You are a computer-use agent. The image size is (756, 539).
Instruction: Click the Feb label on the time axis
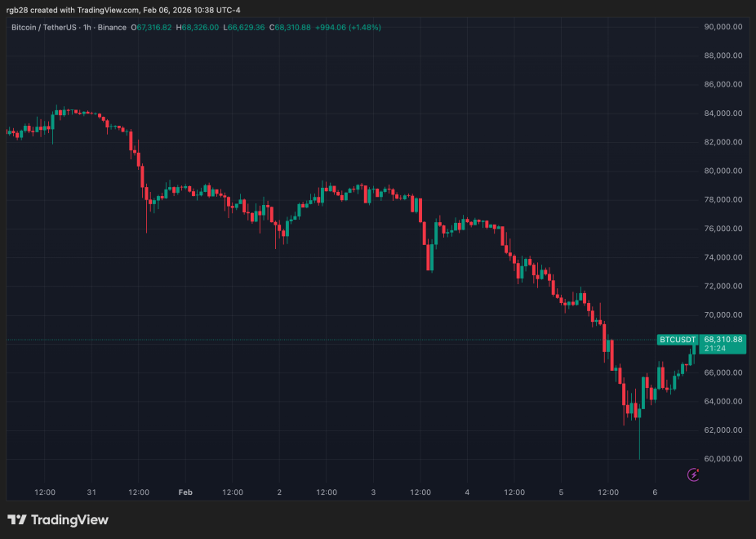pyautogui.click(x=185, y=492)
